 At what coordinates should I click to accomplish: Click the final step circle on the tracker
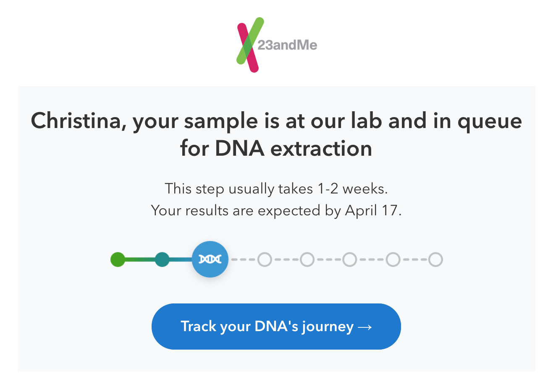(435, 259)
